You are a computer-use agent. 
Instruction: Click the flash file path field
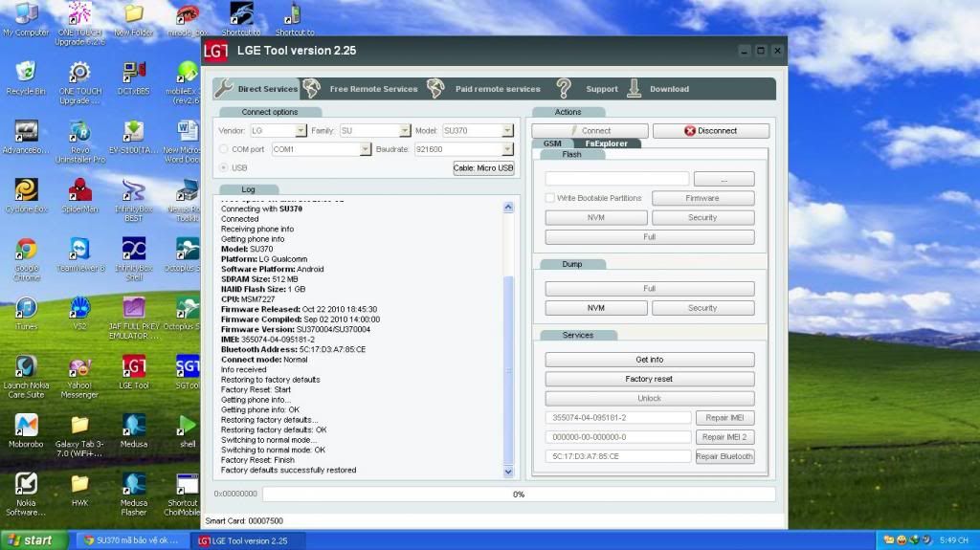coord(617,179)
